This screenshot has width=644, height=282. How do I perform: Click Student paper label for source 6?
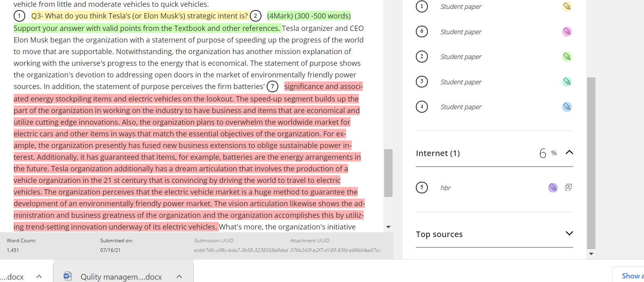pyautogui.click(x=461, y=32)
